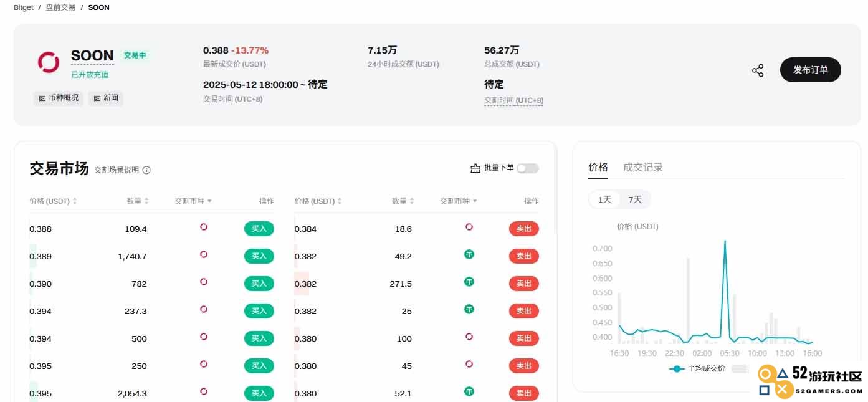
Task: Click 买入 for the 782 quantity row
Action: [x=259, y=284]
